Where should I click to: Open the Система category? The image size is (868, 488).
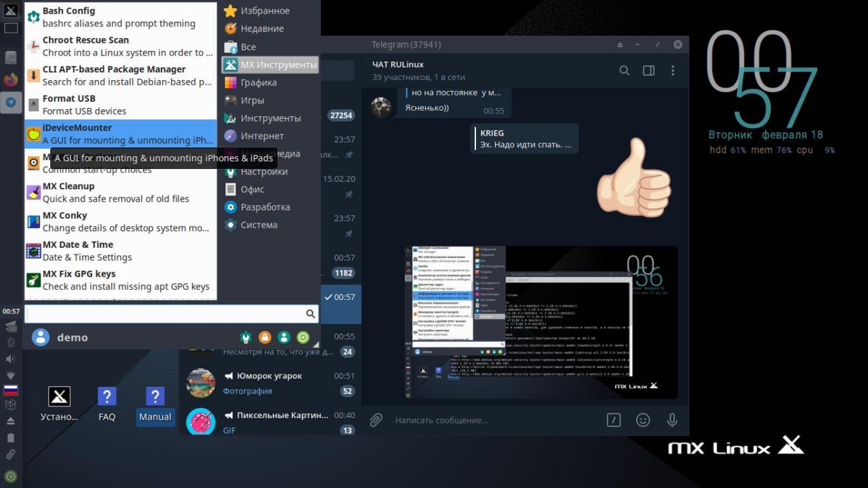pyautogui.click(x=270, y=225)
